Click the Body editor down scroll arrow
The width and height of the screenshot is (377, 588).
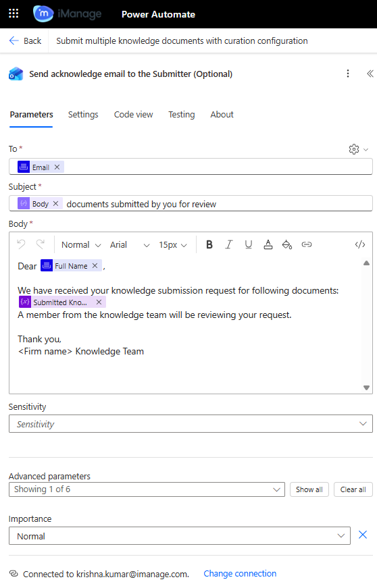(366, 387)
